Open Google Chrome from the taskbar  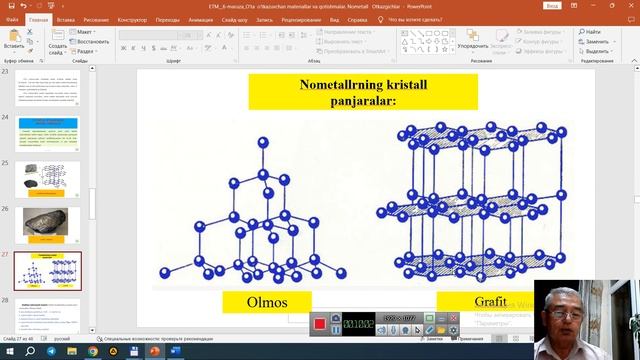click(93, 351)
